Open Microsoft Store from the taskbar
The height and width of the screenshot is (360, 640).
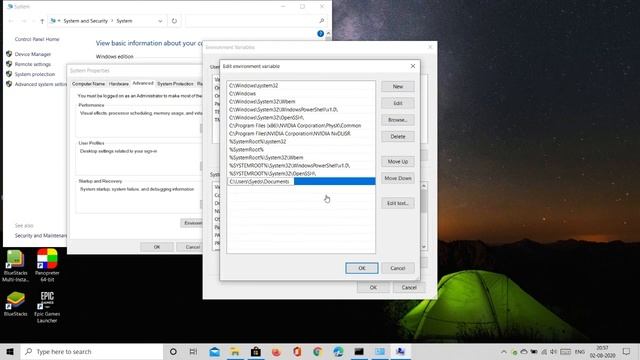click(x=256, y=351)
